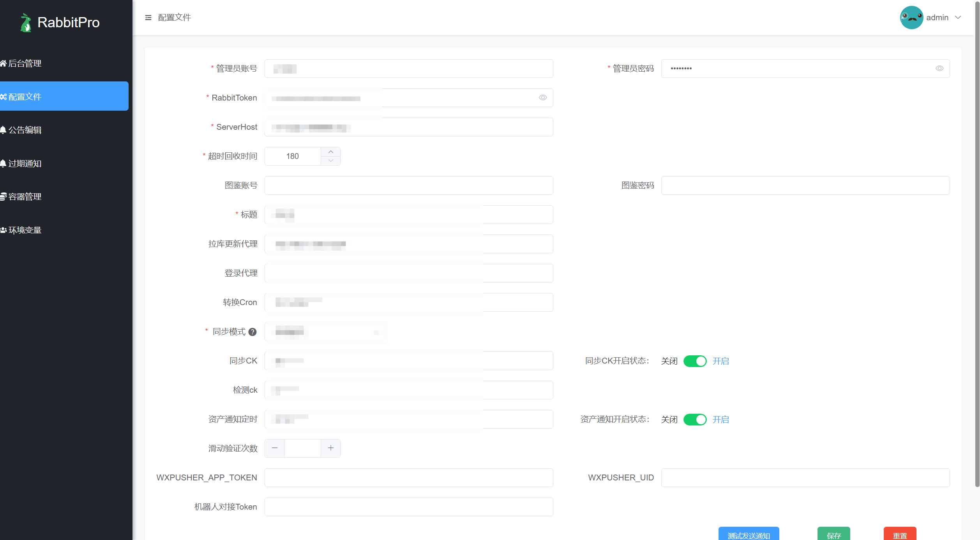Click the admin username text
The width and height of the screenshot is (980, 540).
[x=937, y=18]
